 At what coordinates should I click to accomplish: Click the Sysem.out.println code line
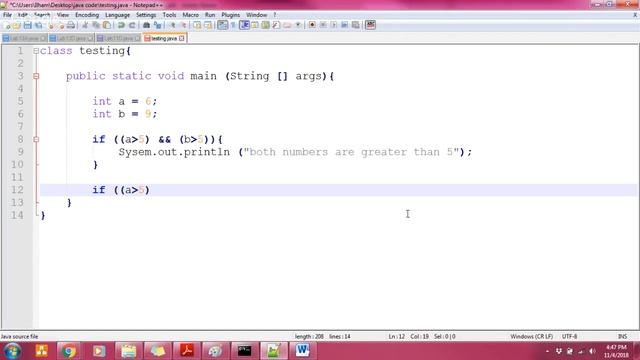[x=295, y=152]
